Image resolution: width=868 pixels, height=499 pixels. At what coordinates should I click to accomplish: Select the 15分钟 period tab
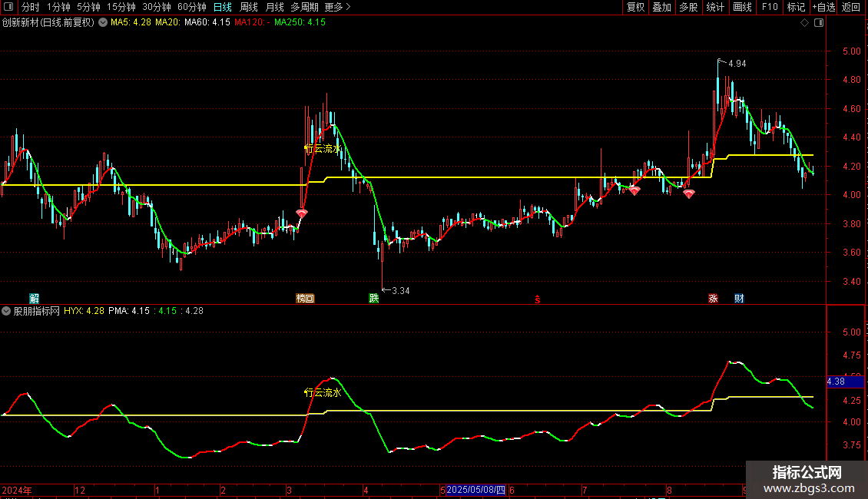121,7
